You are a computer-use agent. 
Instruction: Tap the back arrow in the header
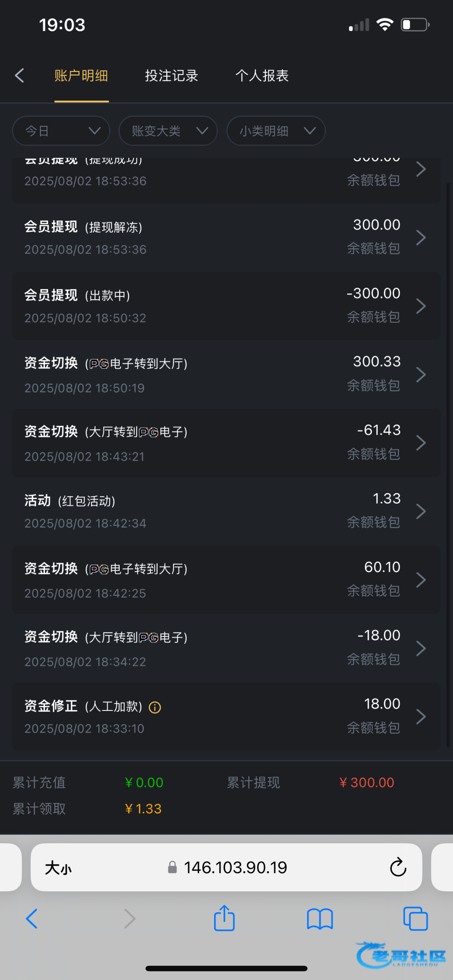[20, 76]
